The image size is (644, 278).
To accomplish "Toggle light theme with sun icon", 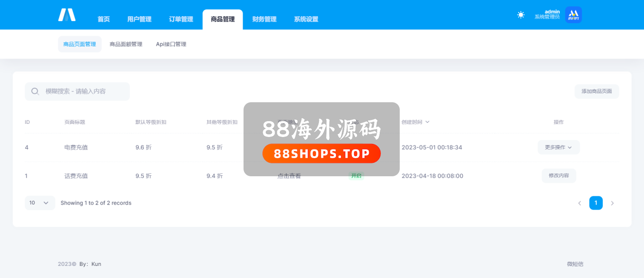I will click(521, 15).
